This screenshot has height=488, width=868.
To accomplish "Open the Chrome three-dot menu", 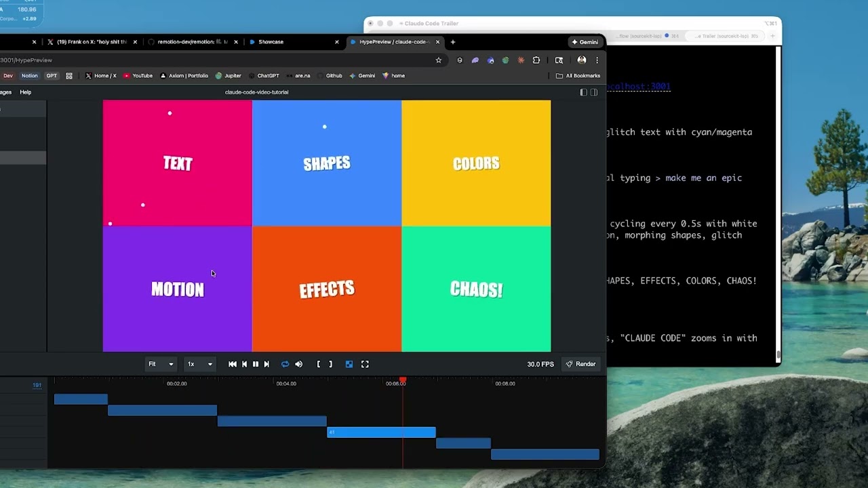I will [597, 60].
